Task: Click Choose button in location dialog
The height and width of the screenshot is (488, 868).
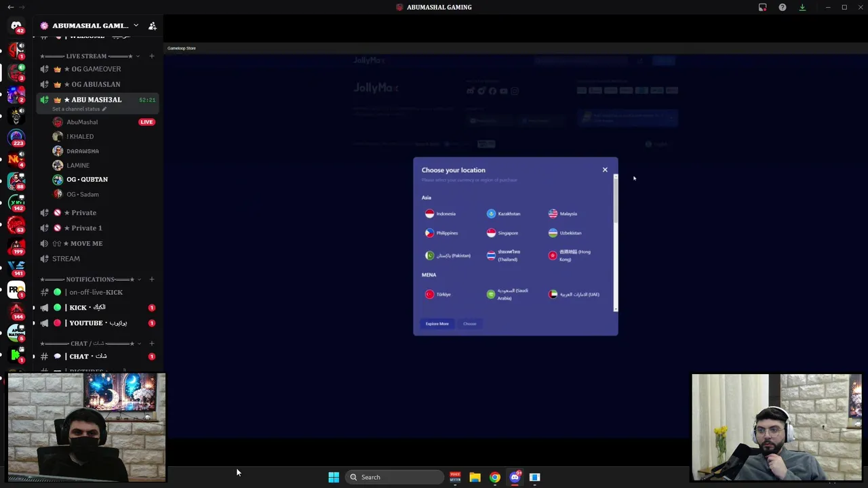Action: point(470,324)
